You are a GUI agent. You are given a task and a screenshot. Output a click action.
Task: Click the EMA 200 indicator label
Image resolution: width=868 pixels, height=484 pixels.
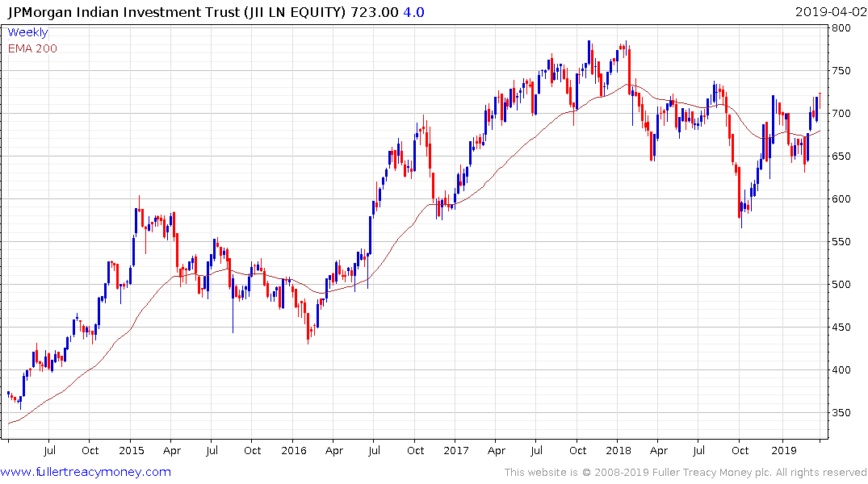tap(32, 48)
